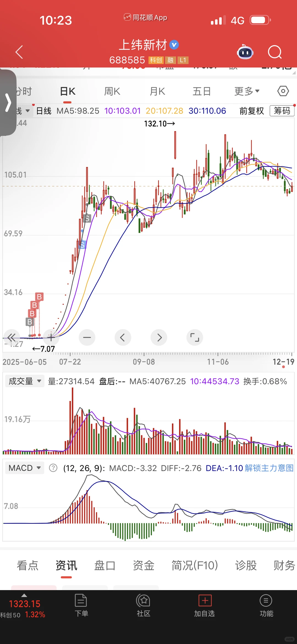Tap the 7.07 low price label
The image size is (297, 644).
click(x=44, y=349)
